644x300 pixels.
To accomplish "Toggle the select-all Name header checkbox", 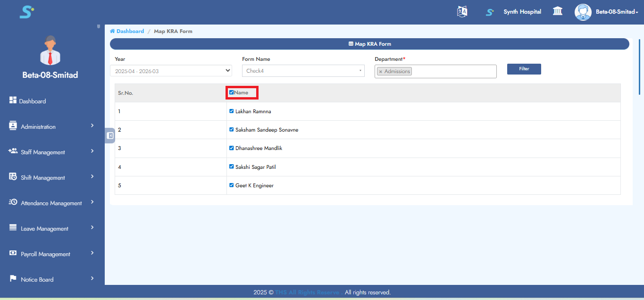I will tap(232, 92).
